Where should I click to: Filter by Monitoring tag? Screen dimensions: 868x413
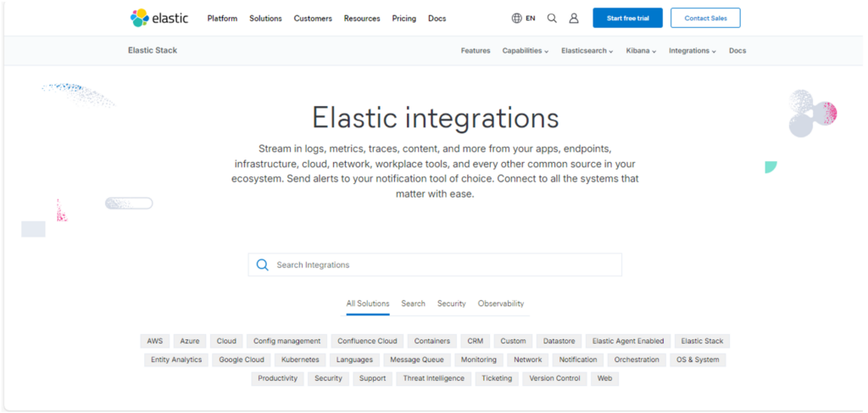479,360
